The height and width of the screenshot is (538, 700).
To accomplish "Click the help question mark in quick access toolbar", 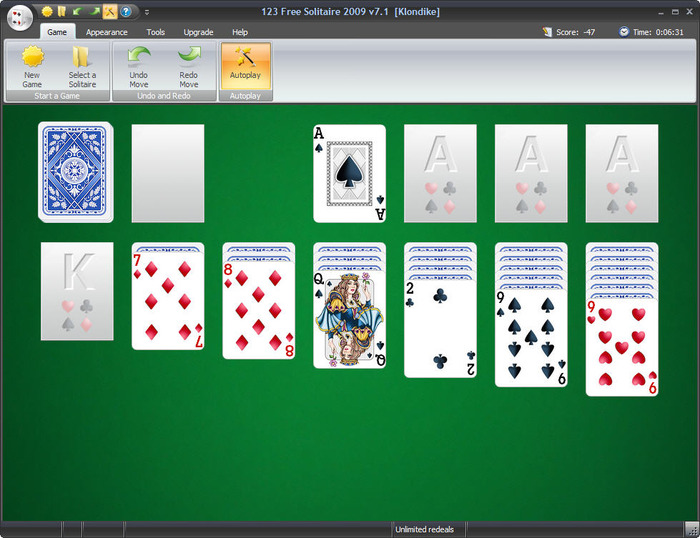I will pos(126,12).
